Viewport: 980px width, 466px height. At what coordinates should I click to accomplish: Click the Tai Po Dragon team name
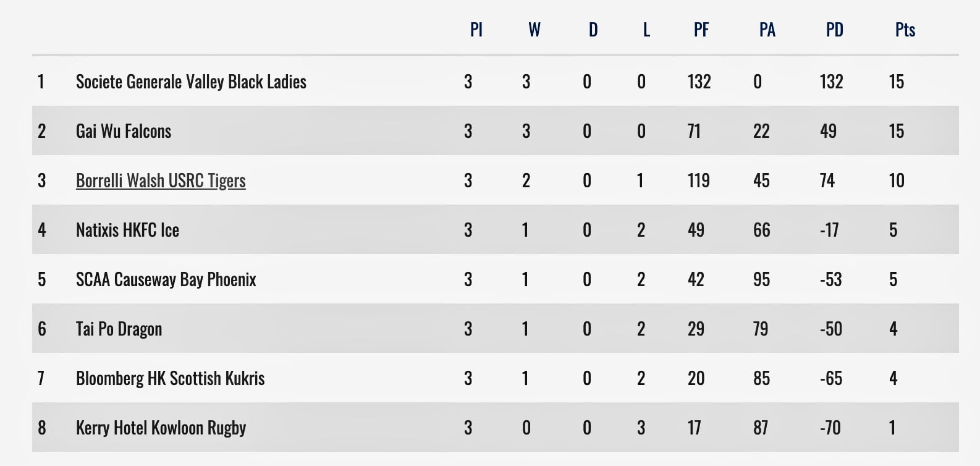[x=119, y=329]
